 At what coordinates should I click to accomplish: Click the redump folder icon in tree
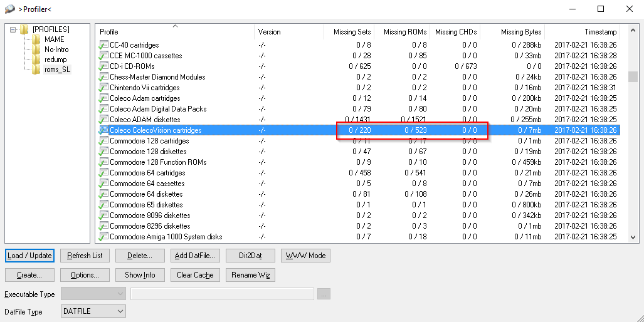click(36, 60)
